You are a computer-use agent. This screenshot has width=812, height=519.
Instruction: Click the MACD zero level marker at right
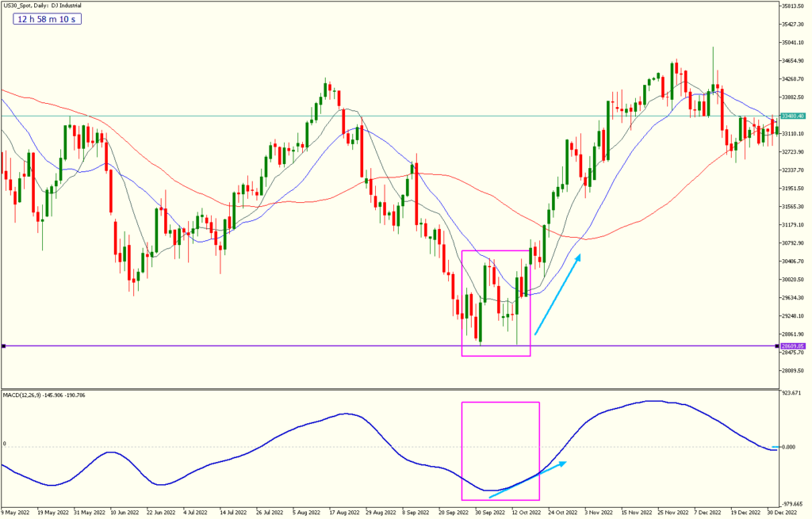point(776,447)
